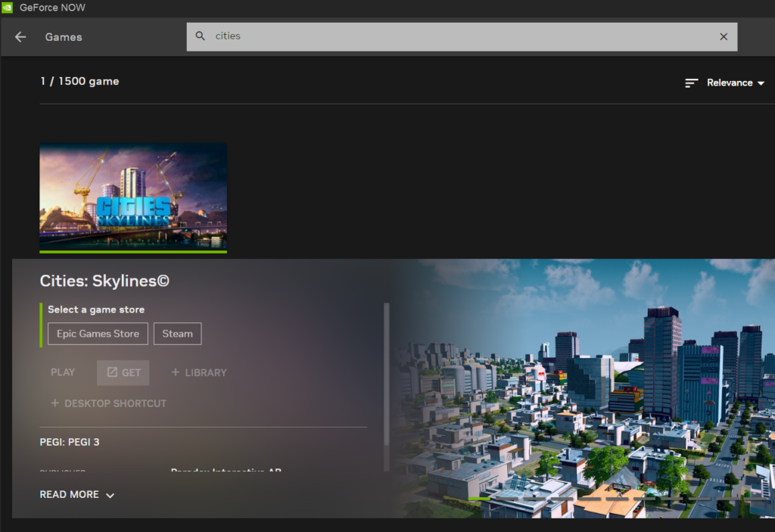Click the first green screenshot carousel indicator
775x532 pixels.
coord(478,499)
